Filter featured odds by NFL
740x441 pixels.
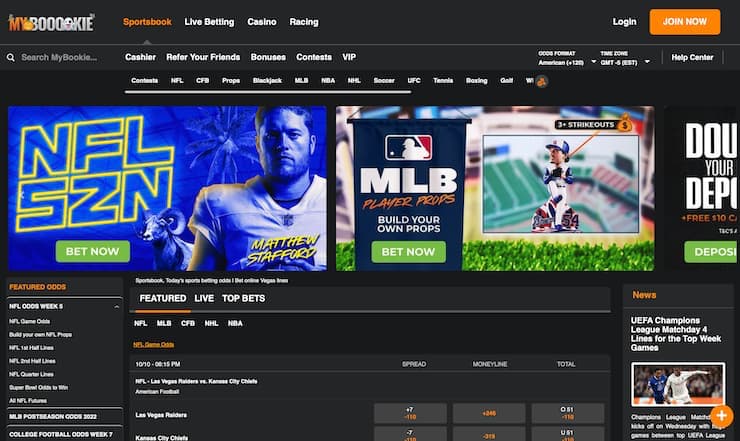click(x=141, y=323)
